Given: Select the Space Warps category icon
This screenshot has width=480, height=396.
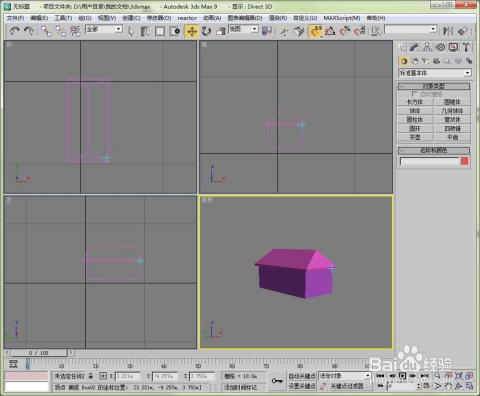Looking at the screenshot, I should pyautogui.click(x=458, y=61).
